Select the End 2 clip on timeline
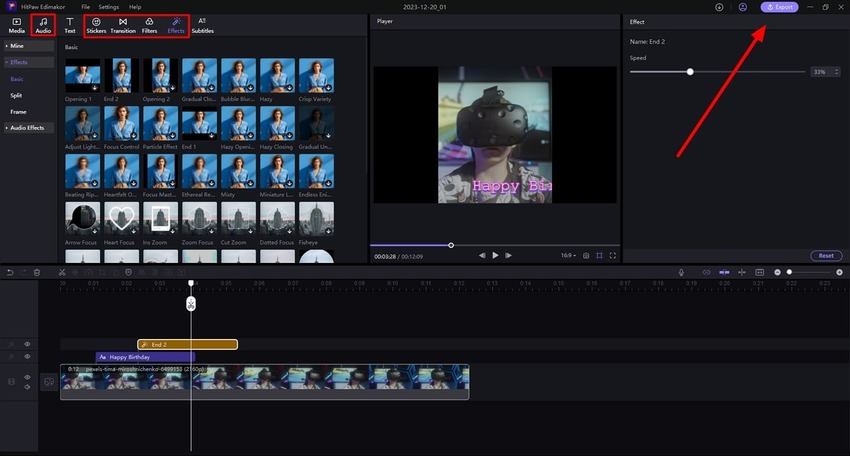850x456 pixels. [x=188, y=344]
